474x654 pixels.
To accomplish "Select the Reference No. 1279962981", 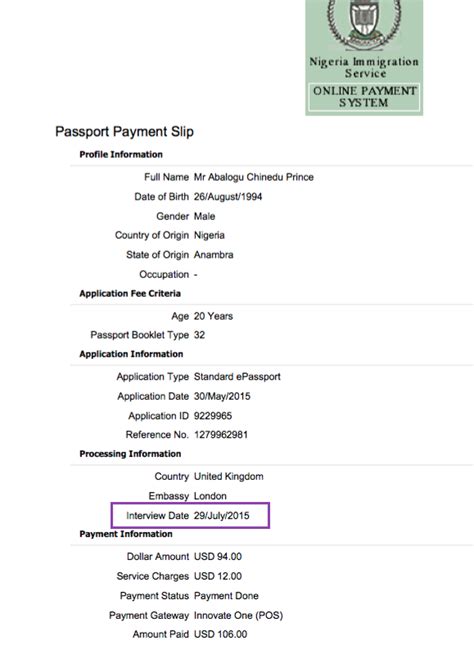I will (x=221, y=435).
